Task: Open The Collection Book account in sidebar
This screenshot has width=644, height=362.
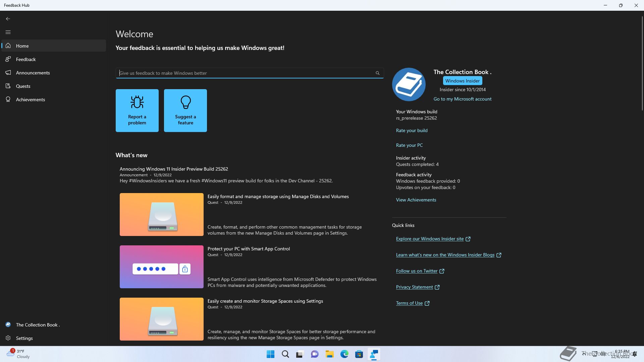Action: coord(54,325)
